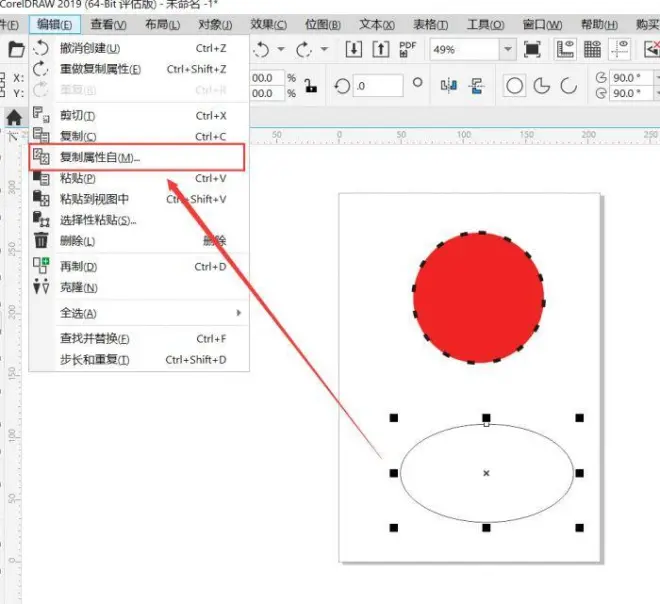Screen dimensions: 660x604
Task: Click the red filled circle on canvas
Action: click(x=479, y=298)
